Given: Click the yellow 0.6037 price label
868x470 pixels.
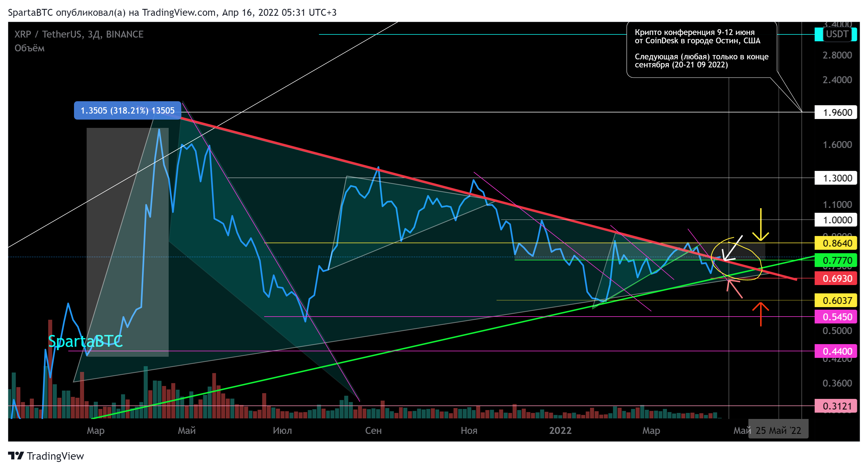Looking at the screenshot, I should coord(836,300).
